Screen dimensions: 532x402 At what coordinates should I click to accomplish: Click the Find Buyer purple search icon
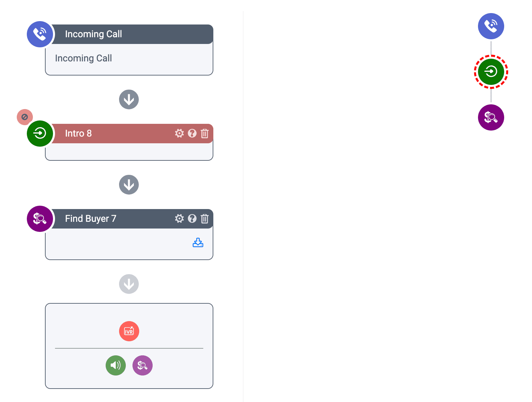[x=40, y=219]
